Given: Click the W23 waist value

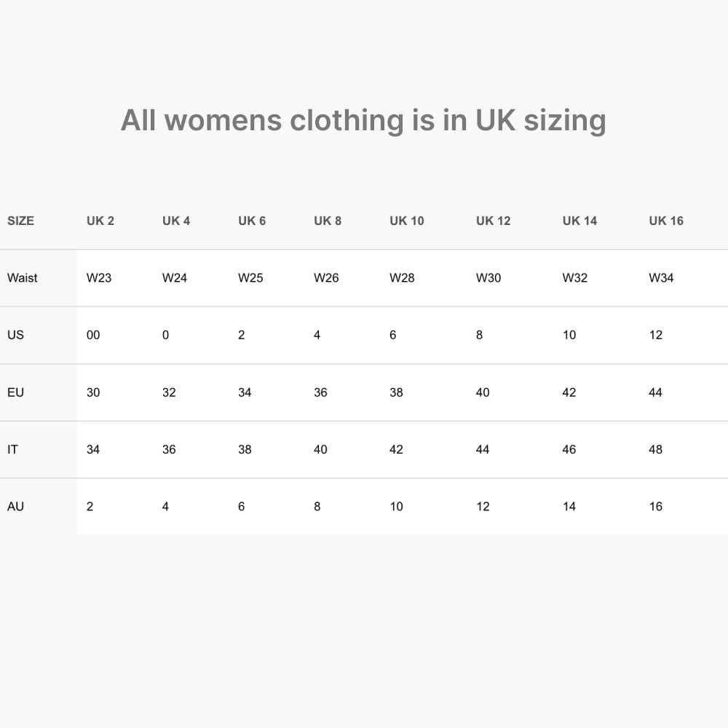Looking at the screenshot, I should point(99,277).
